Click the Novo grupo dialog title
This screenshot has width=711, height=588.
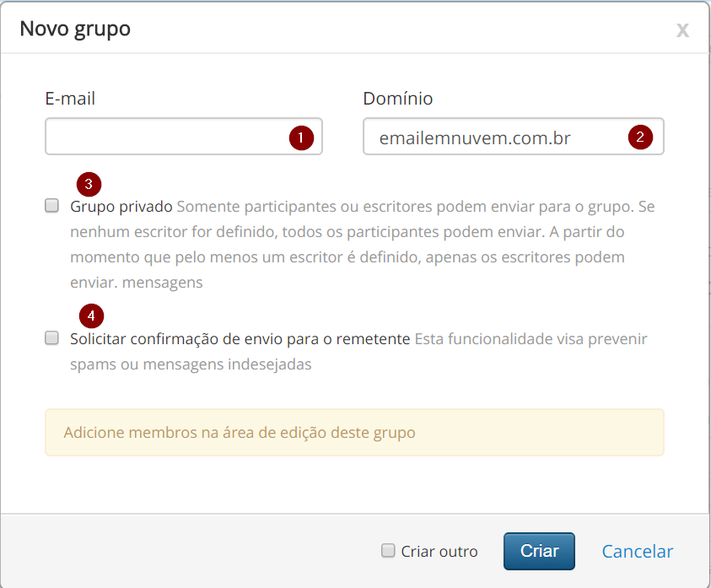(75, 29)
